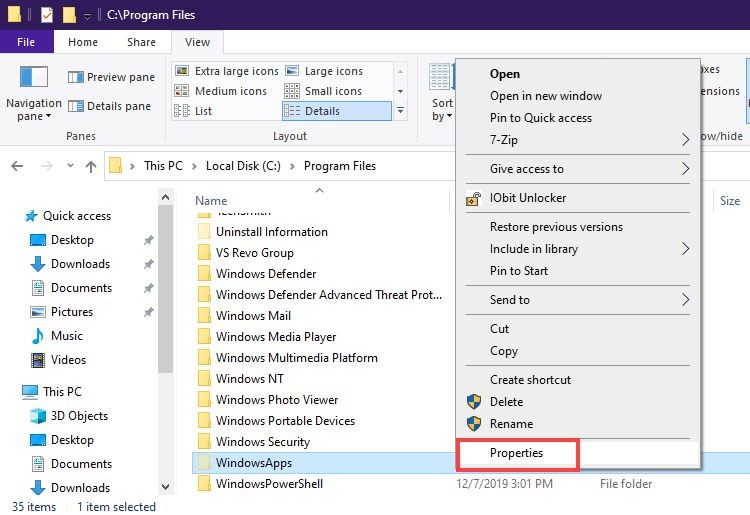
Task: Switch to the View ribbon tab
Action: [x=198, y=42]
